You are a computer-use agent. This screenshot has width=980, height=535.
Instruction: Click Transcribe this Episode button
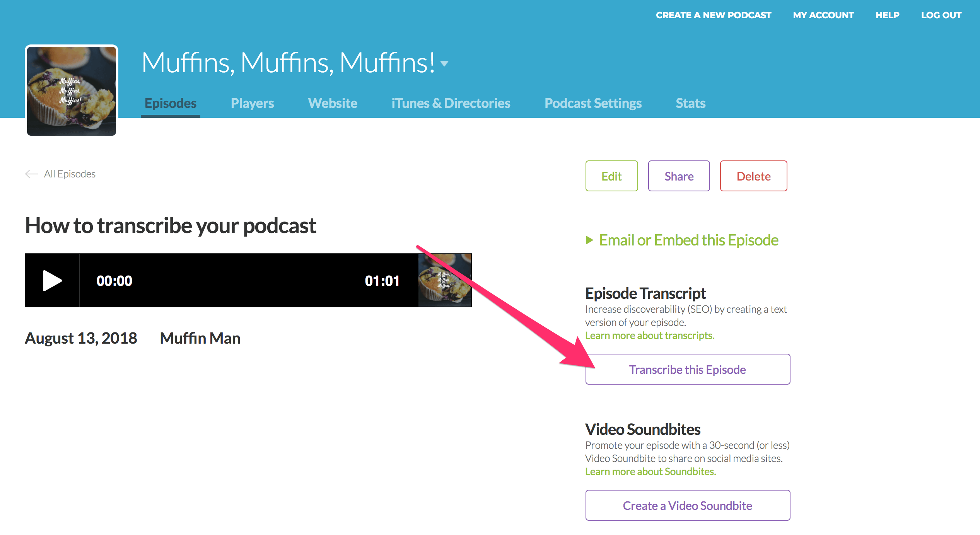688,370
